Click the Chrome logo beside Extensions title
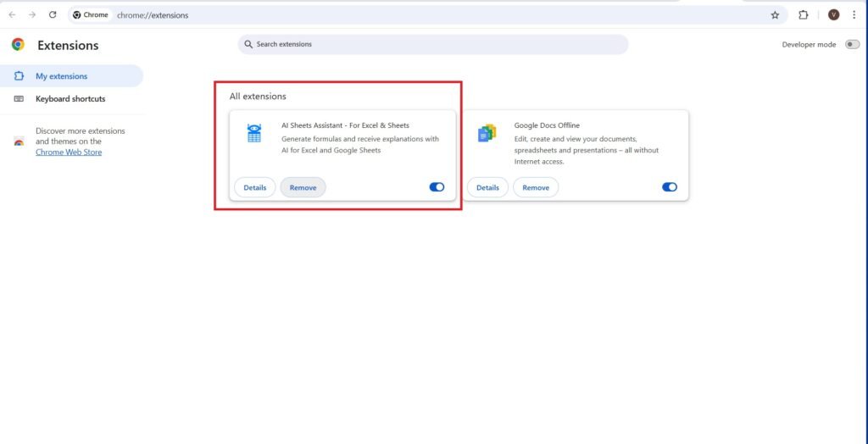The height and width of the screenshot is (444, 868). click(18, 45)
